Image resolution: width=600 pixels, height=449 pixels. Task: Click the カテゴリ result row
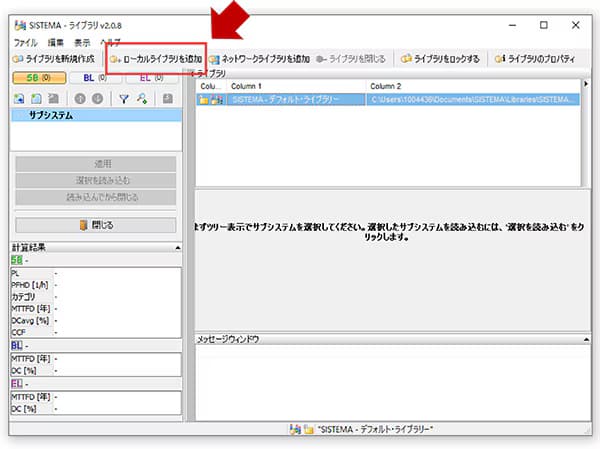point(96,297)
